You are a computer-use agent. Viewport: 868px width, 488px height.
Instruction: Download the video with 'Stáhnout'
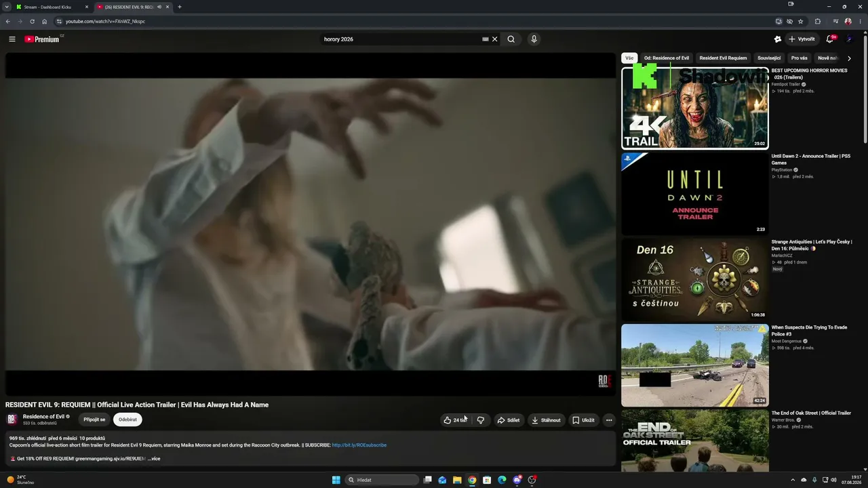[547, 420]
